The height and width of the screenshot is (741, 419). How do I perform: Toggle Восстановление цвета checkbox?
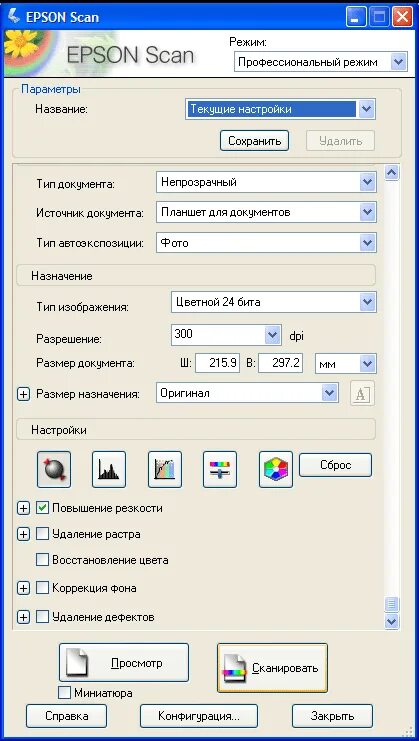[43, 560]
